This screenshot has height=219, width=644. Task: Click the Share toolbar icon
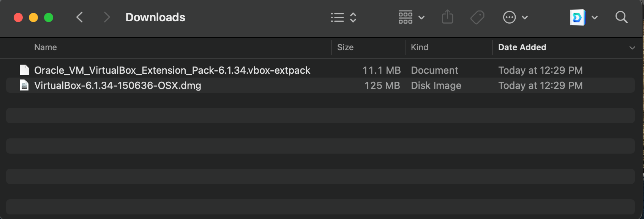pyautogui.click(x=447, y=17)
